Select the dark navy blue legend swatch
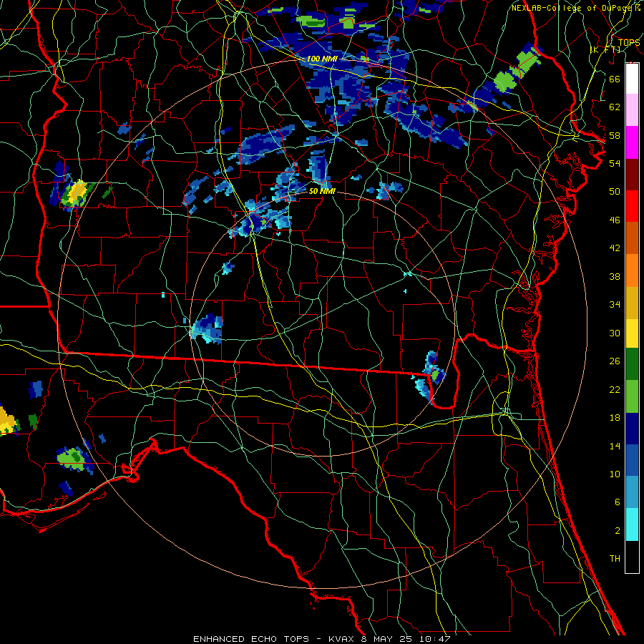This screenshot has width=644, height=644. click(632, 429)
